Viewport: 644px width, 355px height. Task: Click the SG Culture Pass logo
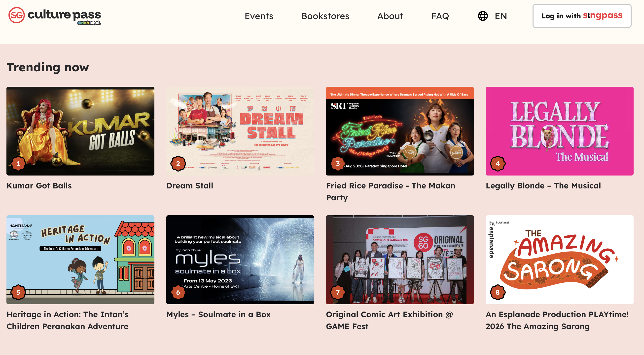tap(55, 16)
